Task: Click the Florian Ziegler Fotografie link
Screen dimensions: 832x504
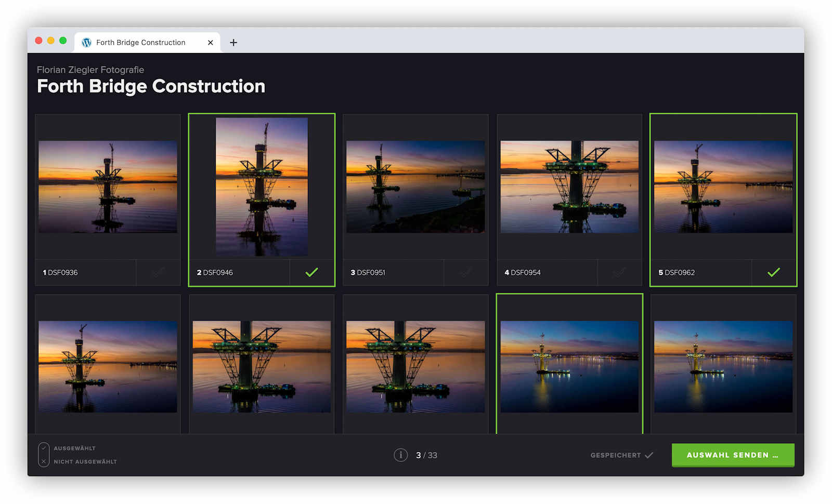Action: pyautogui.click(x=90, y=70)
